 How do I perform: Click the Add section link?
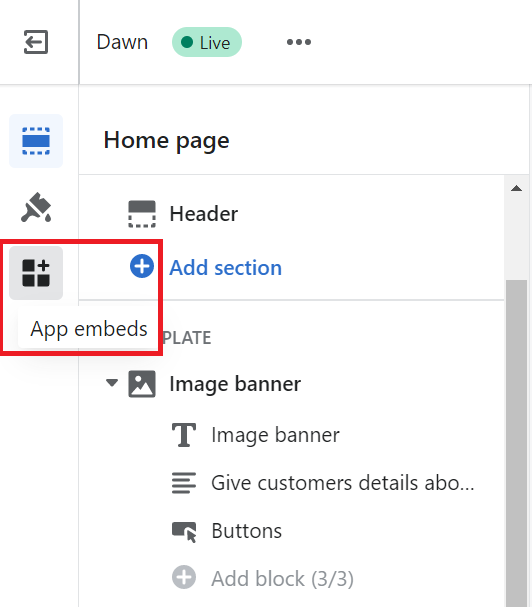point(225,267)
